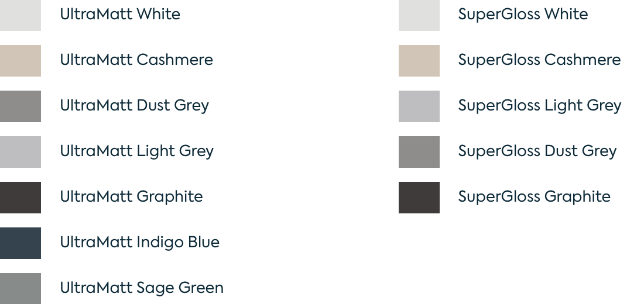This screenshot has width=644, height=304.
Task: Choose the UltraMatt Graphite text label
Action: (131, 197)
